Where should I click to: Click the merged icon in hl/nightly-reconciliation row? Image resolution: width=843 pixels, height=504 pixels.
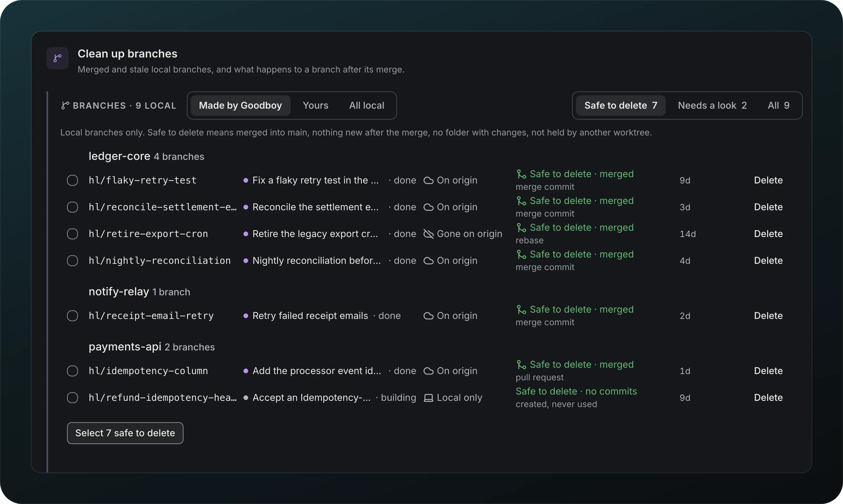(x=521, y=255)
